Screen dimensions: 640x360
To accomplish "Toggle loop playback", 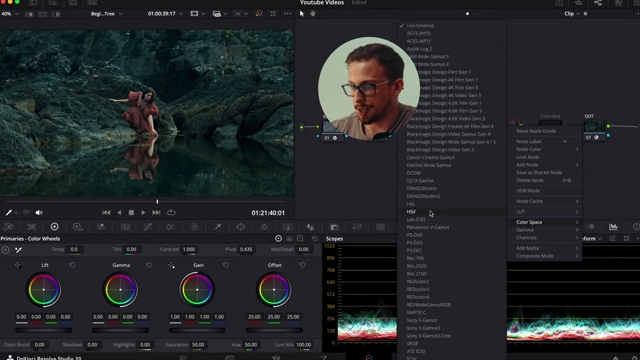I will (x=171, y=212).
